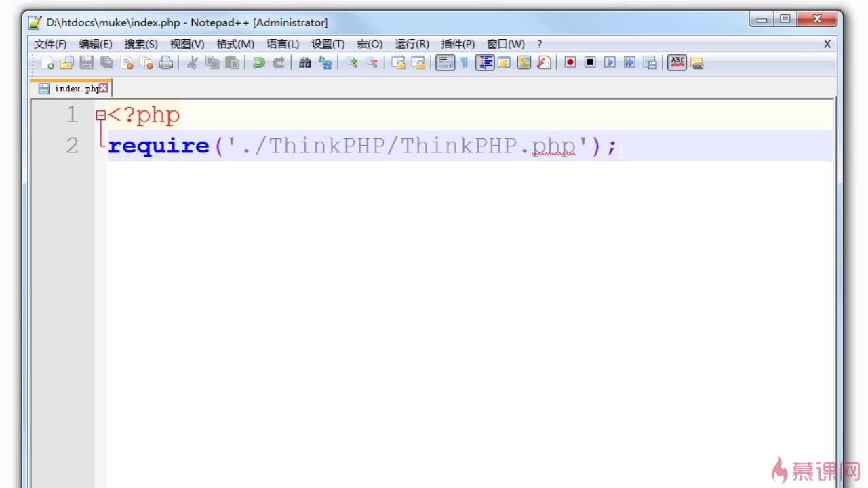Open the 设置(T) menu
This screenshot has height=488, width=868.
point(328,44)
